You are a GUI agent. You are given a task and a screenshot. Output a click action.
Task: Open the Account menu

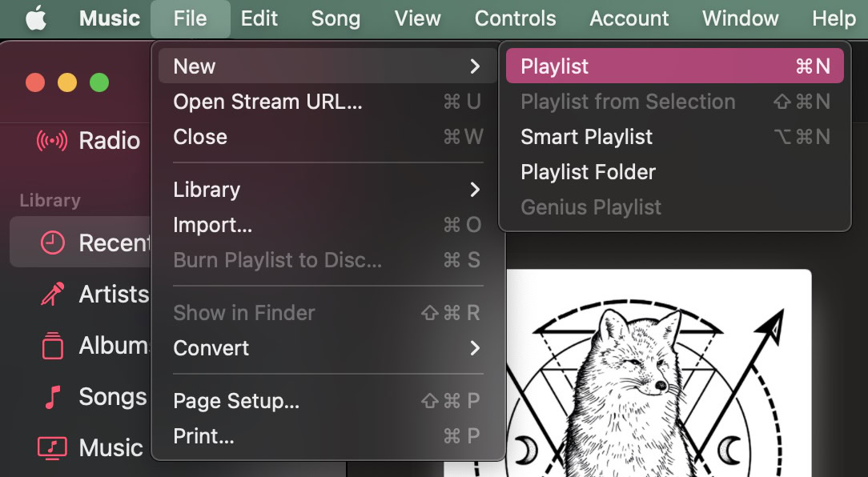(x=629, y=18)
